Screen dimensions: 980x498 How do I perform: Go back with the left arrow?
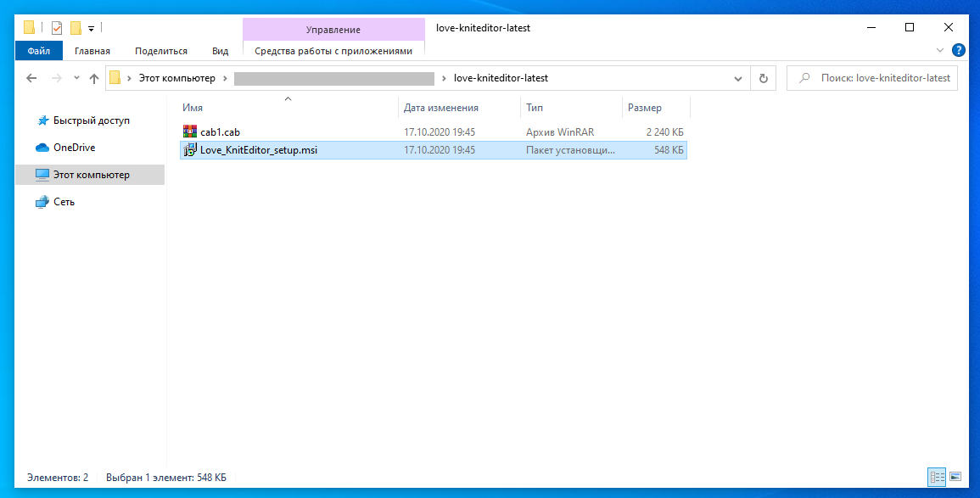31,78
